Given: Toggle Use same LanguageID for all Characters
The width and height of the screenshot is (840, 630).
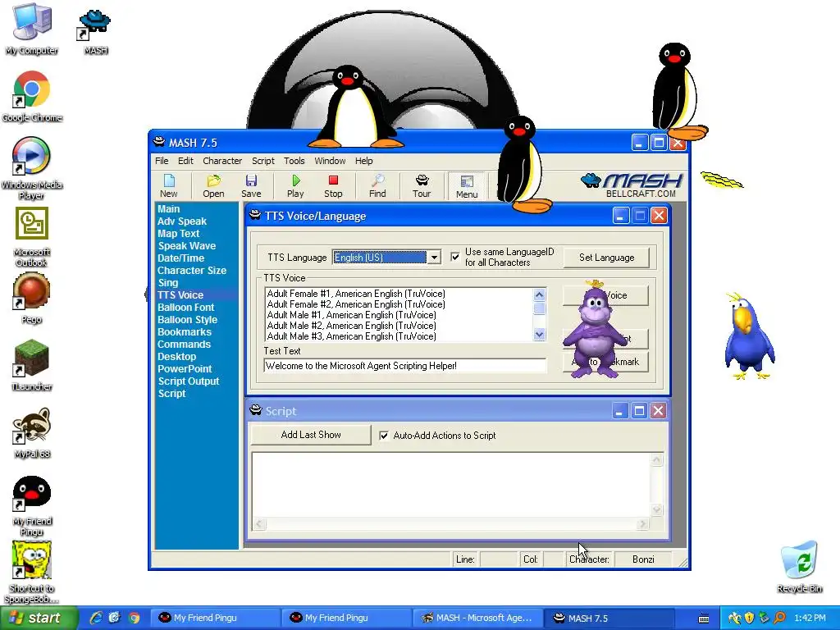Looking at the screenshot, I should pos(454,257).
